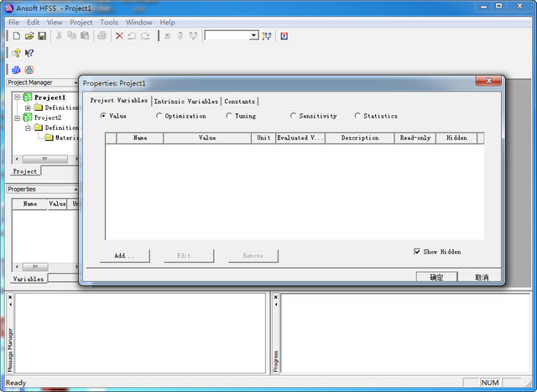The width and height of the screenshot is (537, 392).
Task: Click the Save floppy disk icon
Action: tap(42, 35)
